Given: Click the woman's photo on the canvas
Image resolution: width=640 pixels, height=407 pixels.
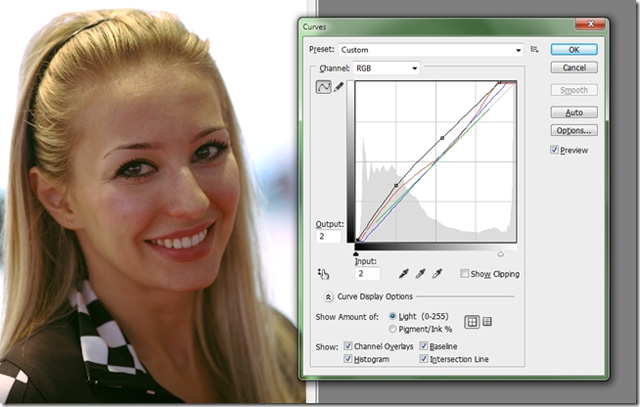Looking at the screenshot, I should (x=151, y=204).
